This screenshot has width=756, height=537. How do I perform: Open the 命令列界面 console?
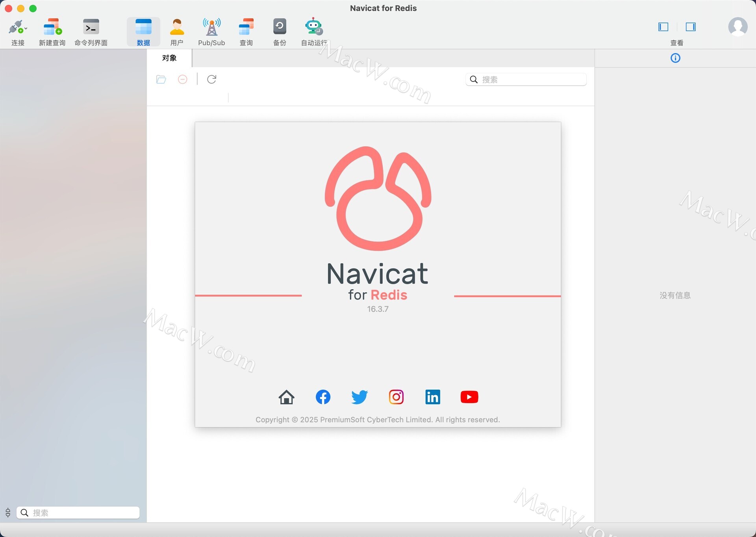pos(91,32)
